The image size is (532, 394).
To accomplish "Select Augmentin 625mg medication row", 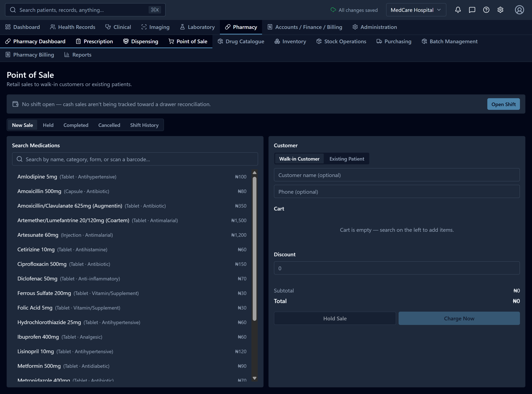I will coord(132,206).
